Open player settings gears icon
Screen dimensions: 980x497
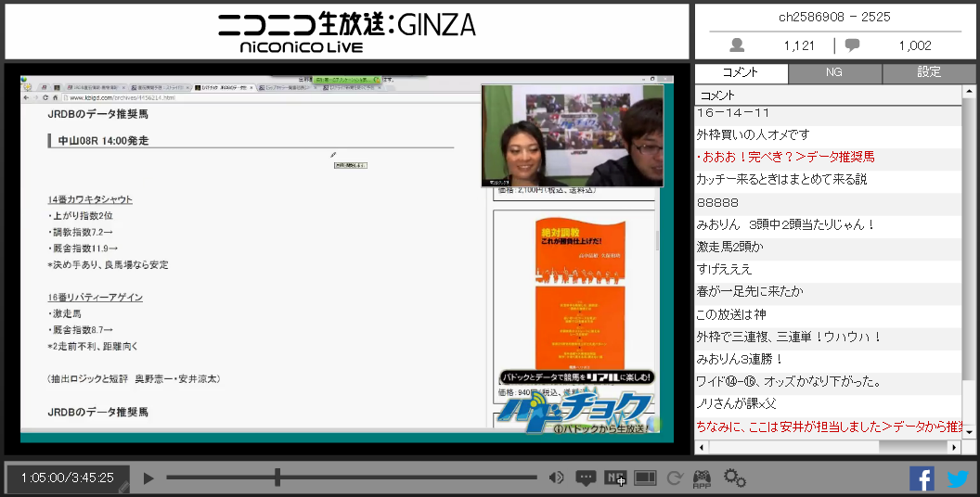(734, 478)
